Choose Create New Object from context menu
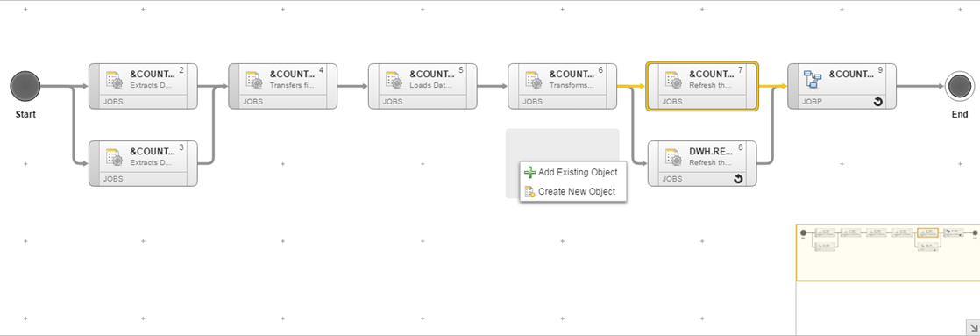 [572, 192]
